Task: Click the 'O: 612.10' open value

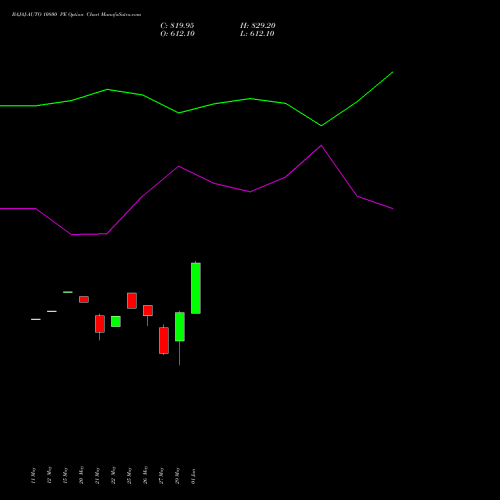Action: [177, 34]
